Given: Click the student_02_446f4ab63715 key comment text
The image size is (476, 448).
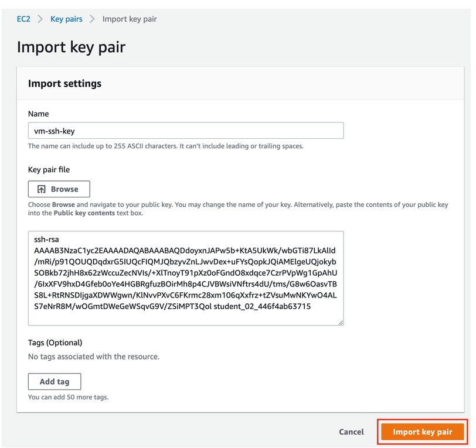Looking at the screenshot, I should point(262,307).
